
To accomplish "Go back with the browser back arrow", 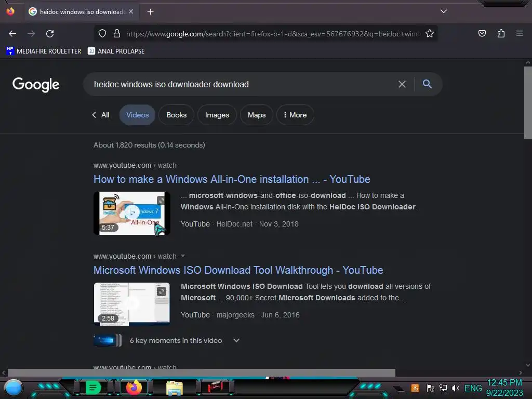I will pyautogui.click(x=12, y=34).
